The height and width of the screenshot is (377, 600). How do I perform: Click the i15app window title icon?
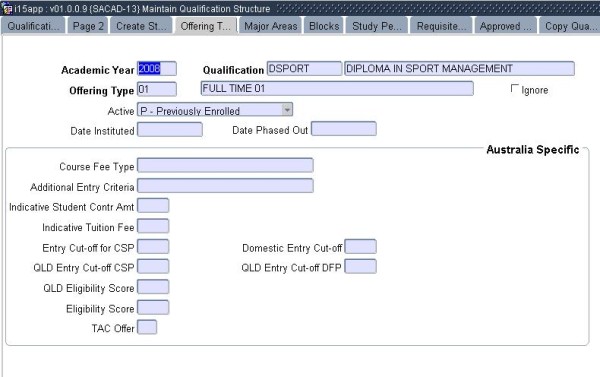click(7, 8)
